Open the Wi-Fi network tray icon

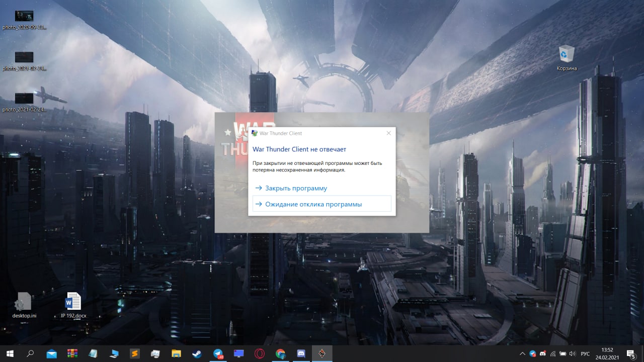[553, 353]
